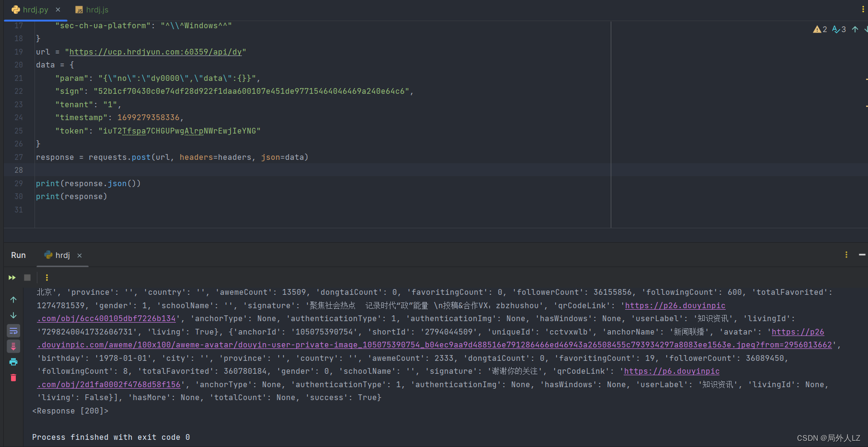This screenshot has width=868, height=447.
Task: Click the "timestamp" value 1699279358336
Action: point(148,117)
